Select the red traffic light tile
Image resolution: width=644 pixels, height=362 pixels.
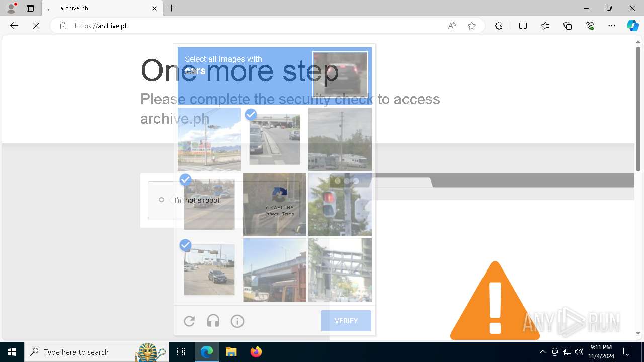point(340,205)
